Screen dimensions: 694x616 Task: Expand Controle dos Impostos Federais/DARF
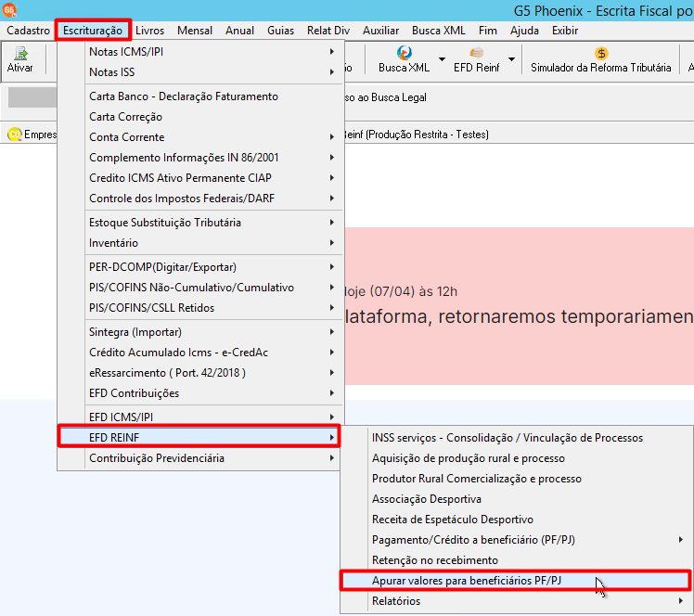click(200, 199)
